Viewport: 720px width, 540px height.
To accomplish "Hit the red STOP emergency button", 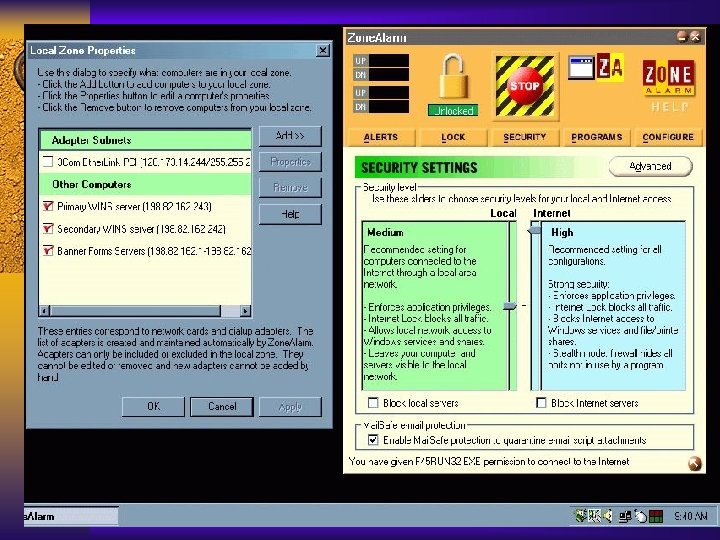I will tap(525, 86).
